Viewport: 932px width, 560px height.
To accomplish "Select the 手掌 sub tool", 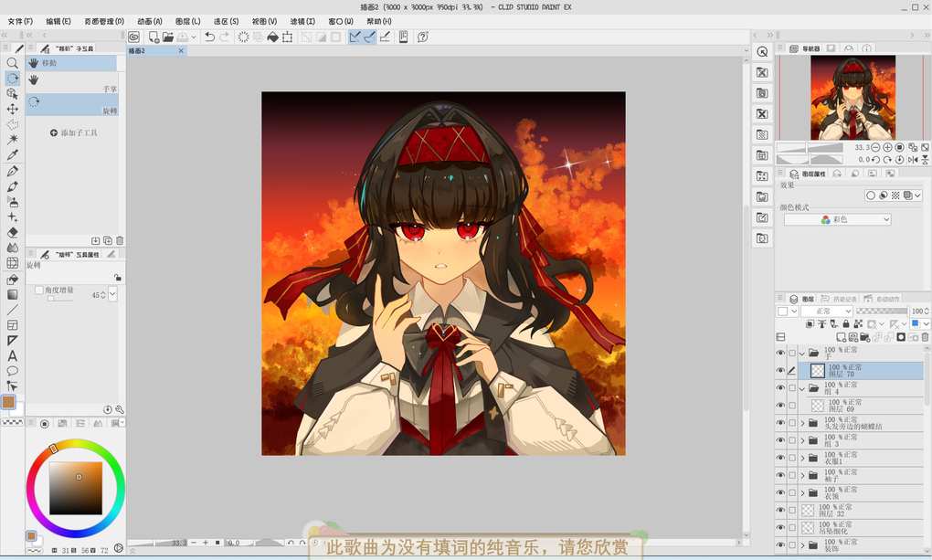I will click(72, 83).
